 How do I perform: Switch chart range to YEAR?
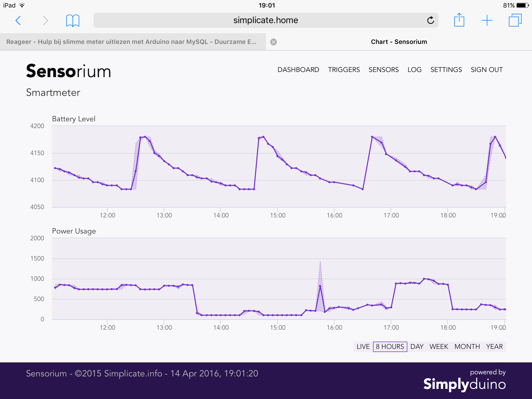(x=494, y=347)
